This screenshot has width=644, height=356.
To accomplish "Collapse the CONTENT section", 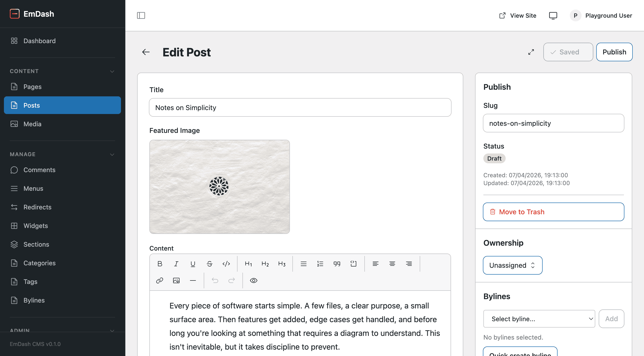I will (112, 71).
